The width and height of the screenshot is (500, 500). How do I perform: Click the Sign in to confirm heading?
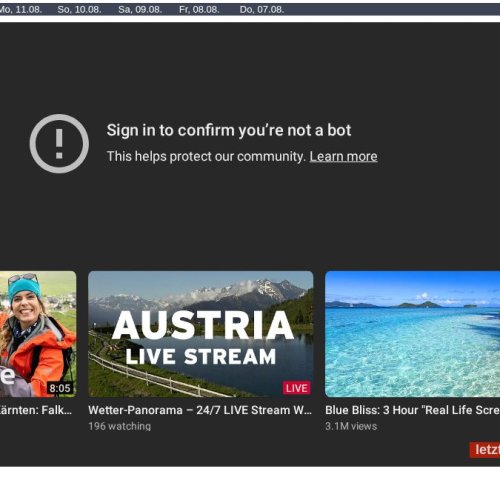[x=229, y=130]
